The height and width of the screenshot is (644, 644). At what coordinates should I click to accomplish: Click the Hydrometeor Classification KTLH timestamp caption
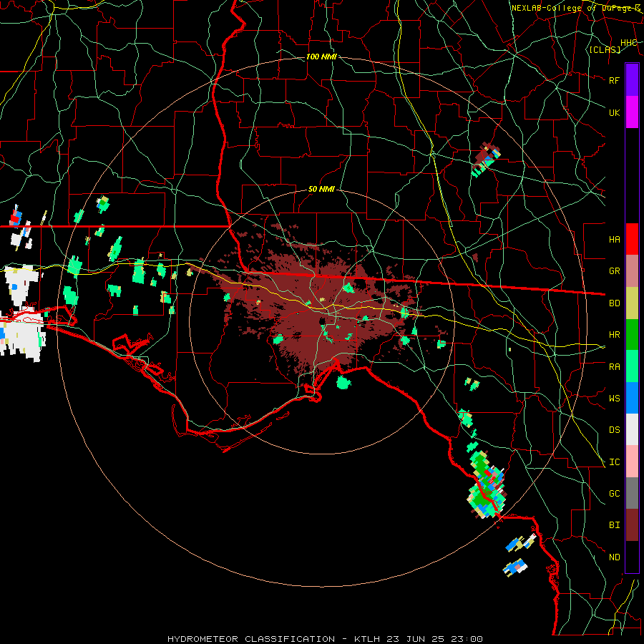pyautogui.click(x=325, y=639)
